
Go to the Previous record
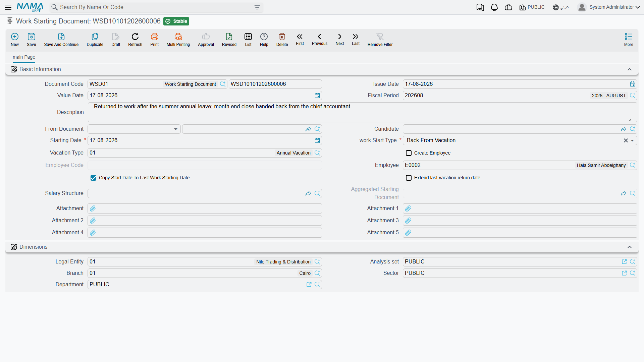click(320, 39)
